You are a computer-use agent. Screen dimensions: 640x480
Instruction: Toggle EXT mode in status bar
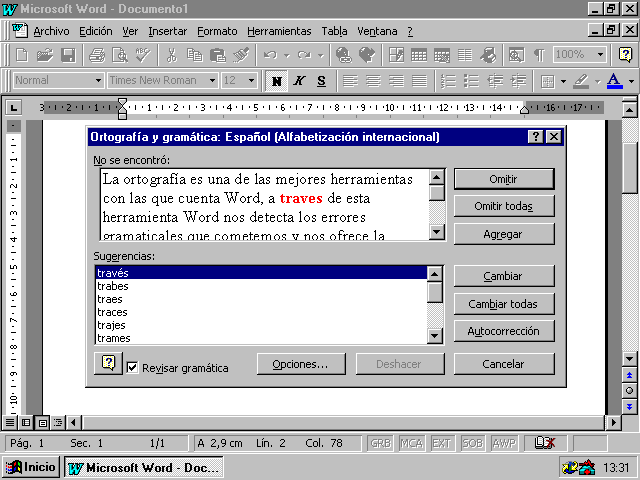pyautogui.click(x=441, y=443)
